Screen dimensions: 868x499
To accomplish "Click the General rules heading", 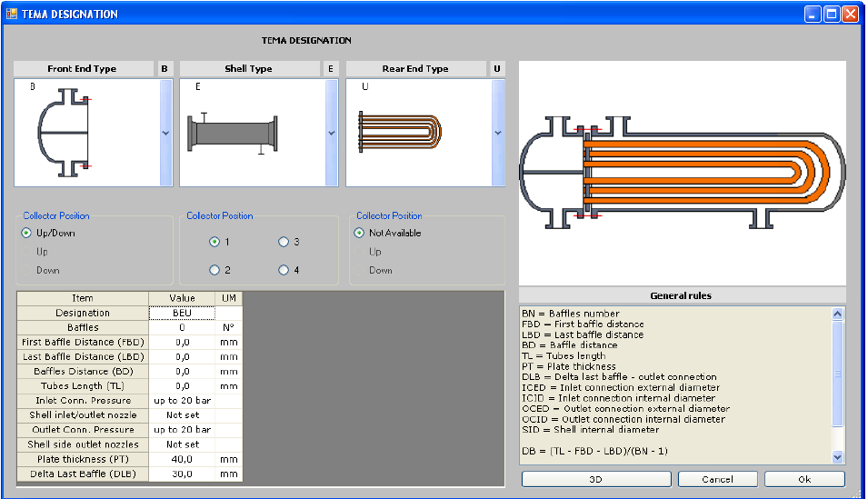I will [x=681, y=295].
